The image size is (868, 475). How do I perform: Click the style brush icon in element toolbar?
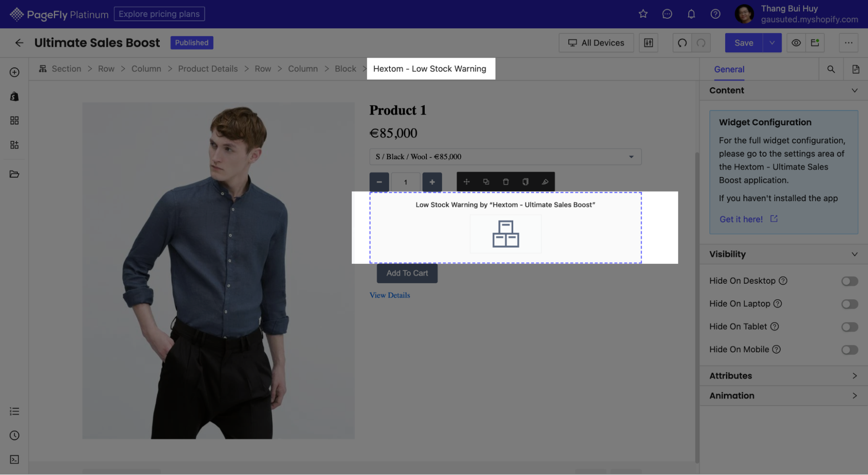click(545, 182)
